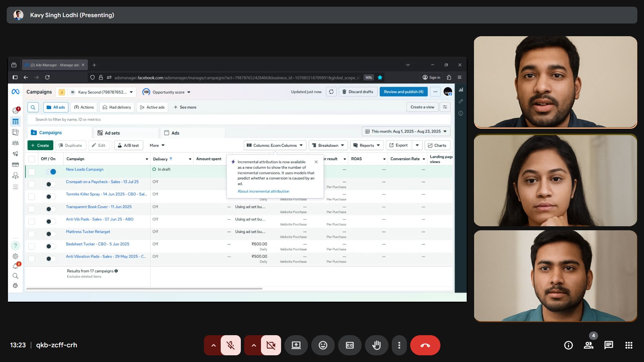Image resolution: width=644 pixels, height=362 pixels.
Task: Open the emoji reactions button
Action: (323, 345)
